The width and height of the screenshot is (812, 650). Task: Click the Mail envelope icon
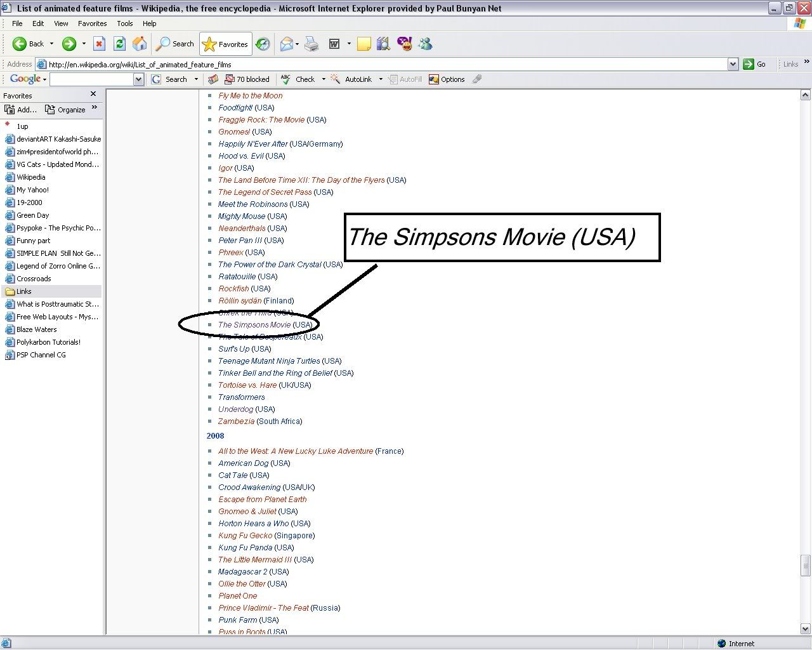[286, 44]
